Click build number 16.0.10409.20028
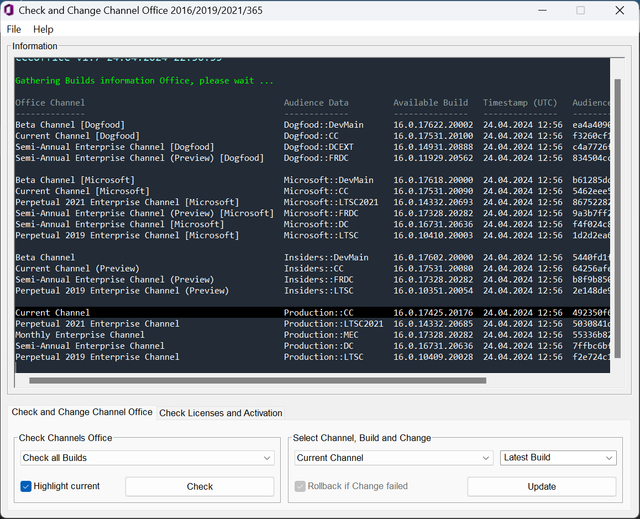640x519 pixels. pyautogui.click(x=433, y=357)
